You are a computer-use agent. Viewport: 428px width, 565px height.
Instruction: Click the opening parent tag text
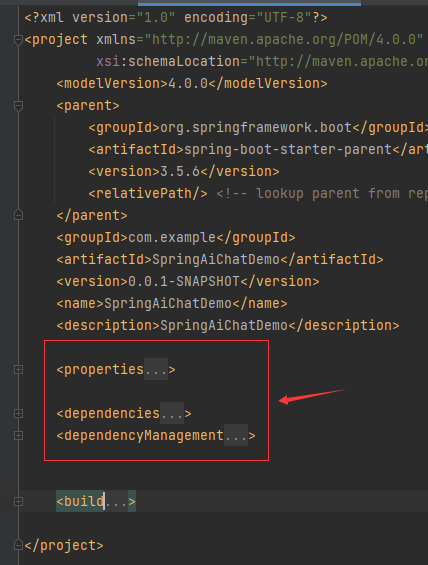click(x=88, y=106)
